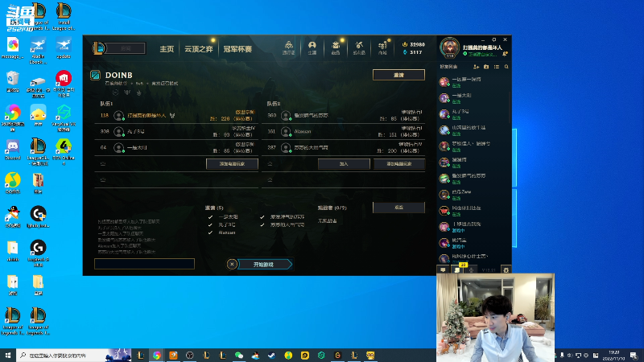The image size is (644, 362).
Task: Switch to the 冠军杯赛 tab
Action: tap(237, 49)
